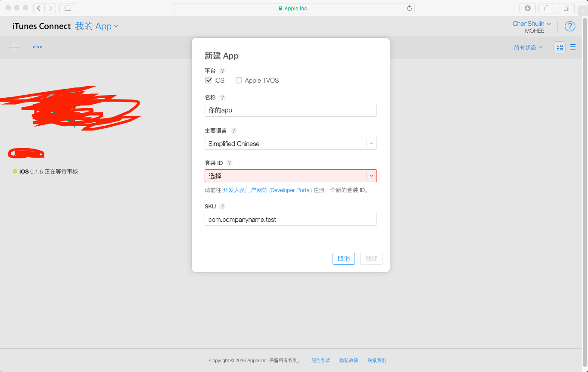
Task: Uncheck the iOS platform checkbox
Action: click(208, 81)
